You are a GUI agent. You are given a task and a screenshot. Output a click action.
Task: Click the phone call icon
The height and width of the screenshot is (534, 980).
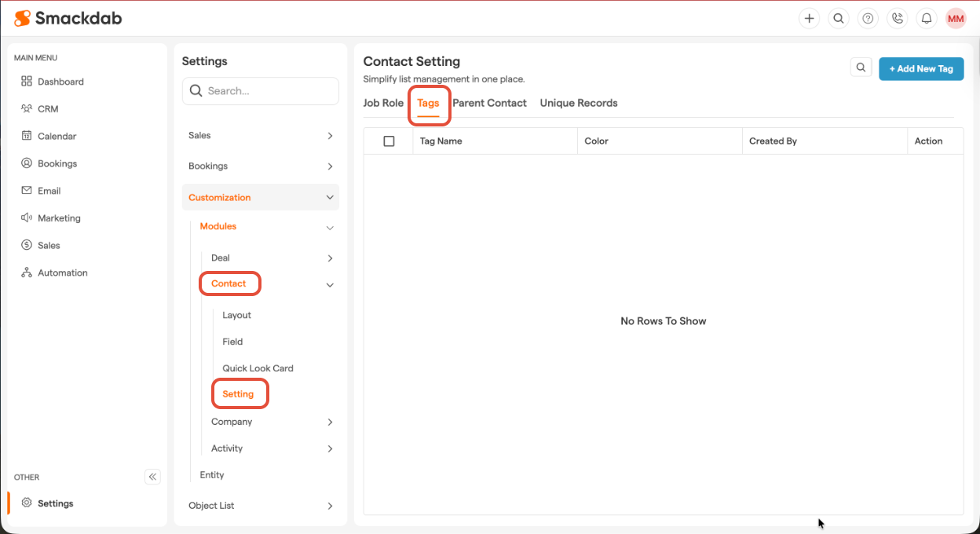point(897,19)
